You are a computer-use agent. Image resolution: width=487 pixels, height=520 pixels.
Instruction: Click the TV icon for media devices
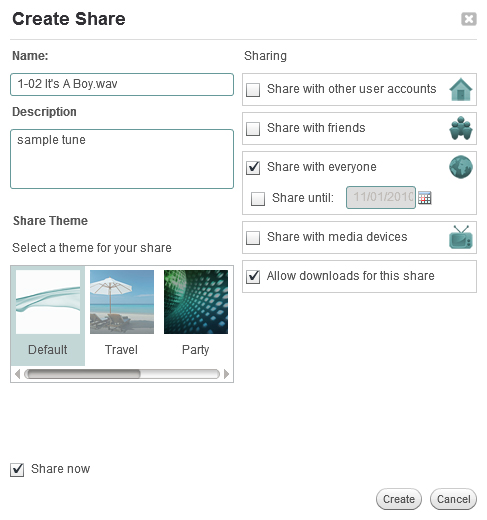pyautogui.click(x=461, y=237)
